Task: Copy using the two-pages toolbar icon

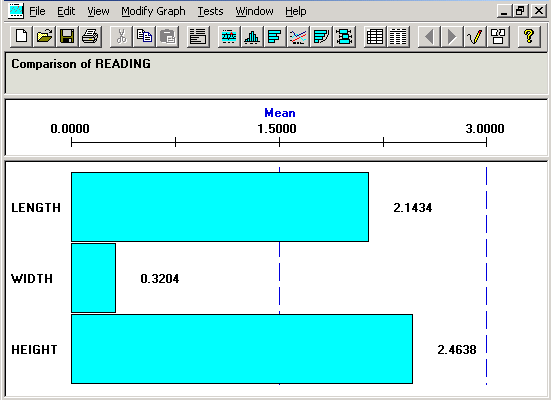Action: (144, 37)
